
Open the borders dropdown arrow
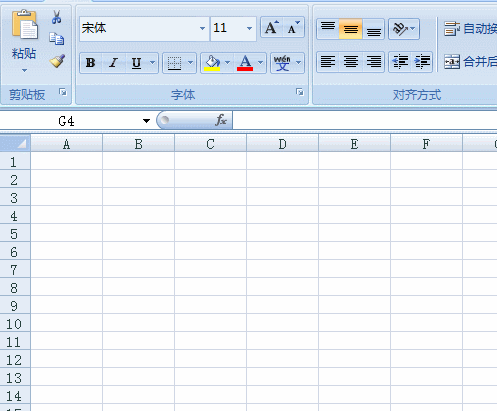click(x=190, y=63)
